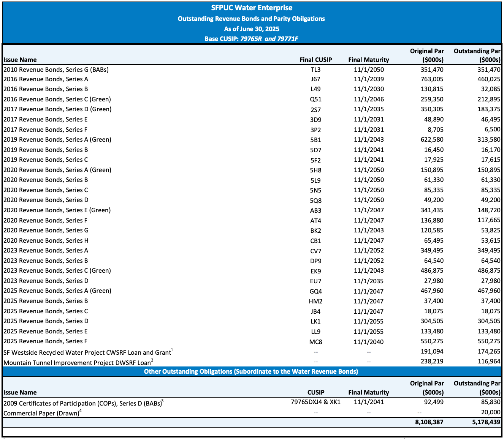Click the Final CUSIP column header in top table
Viewport: 504px width, 439px height.
[x=315, y=60]
